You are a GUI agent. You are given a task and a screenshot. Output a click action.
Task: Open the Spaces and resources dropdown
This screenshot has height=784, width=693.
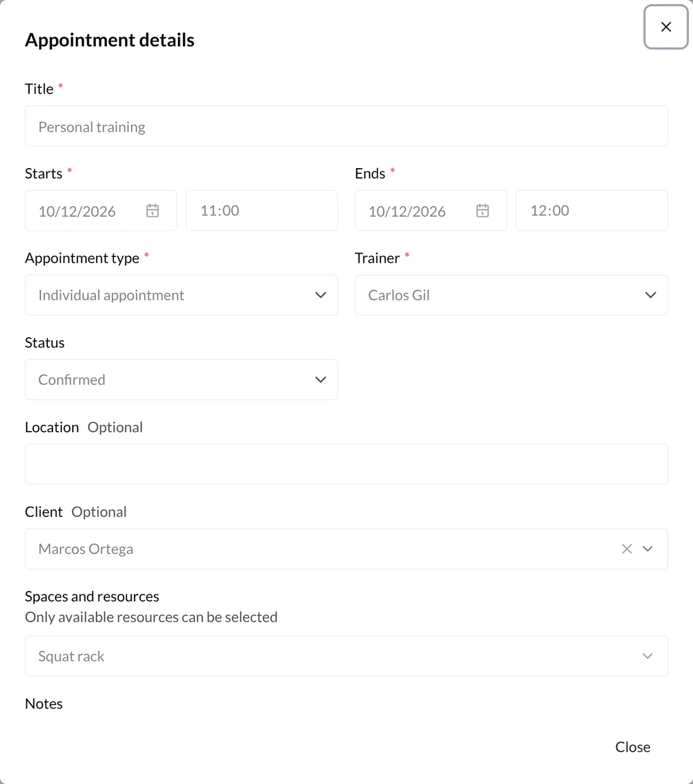point(346,656)
